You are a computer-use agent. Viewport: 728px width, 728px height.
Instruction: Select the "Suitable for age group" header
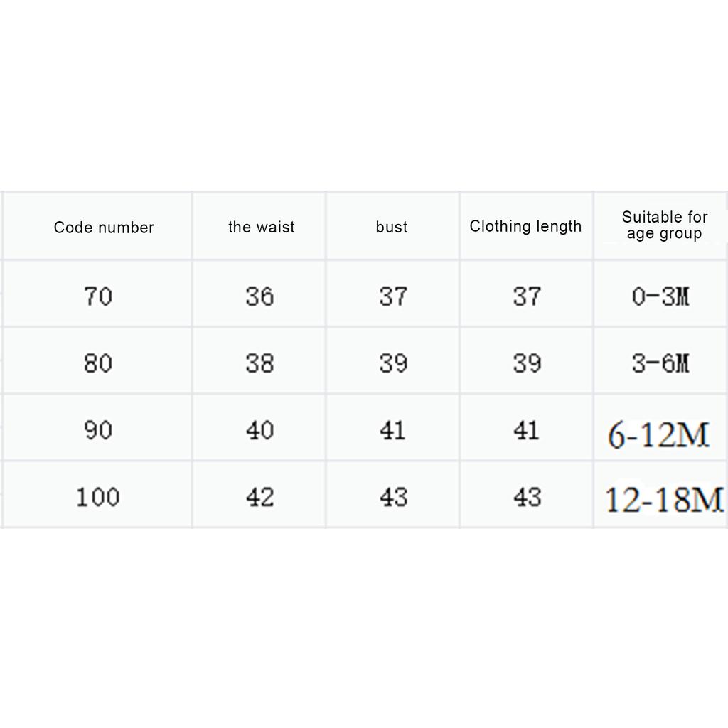(x=665, y=225)
